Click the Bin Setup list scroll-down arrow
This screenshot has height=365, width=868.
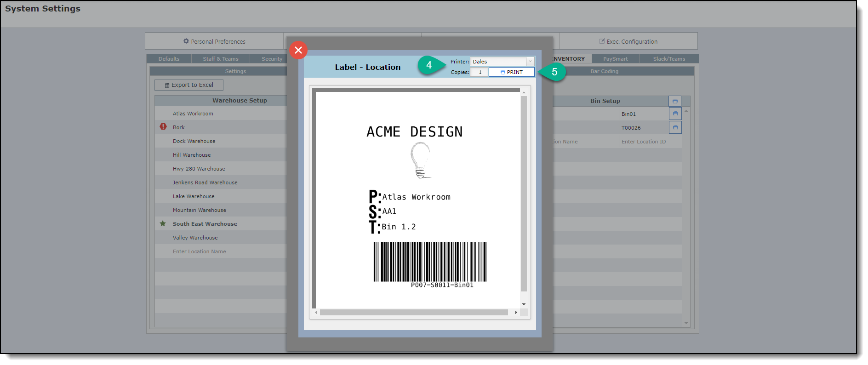click(x=686, y=323)
